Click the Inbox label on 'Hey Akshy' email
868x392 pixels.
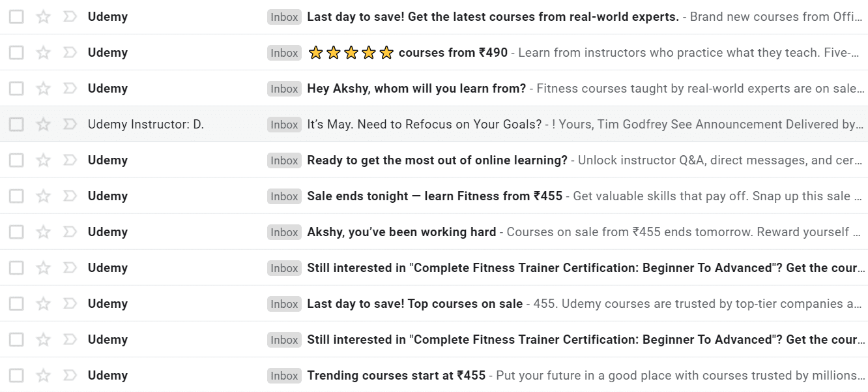pyautogui.click(x=284, y=89)
